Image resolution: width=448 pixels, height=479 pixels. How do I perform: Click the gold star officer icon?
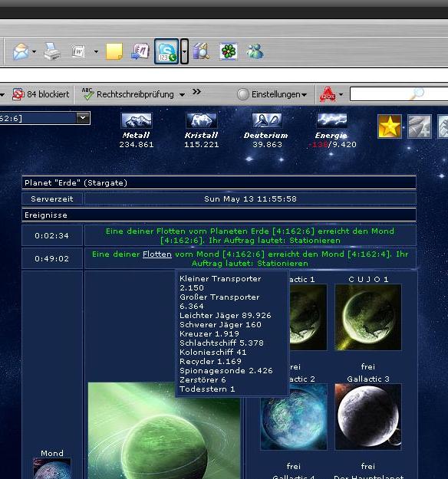(x=389, y=126)
